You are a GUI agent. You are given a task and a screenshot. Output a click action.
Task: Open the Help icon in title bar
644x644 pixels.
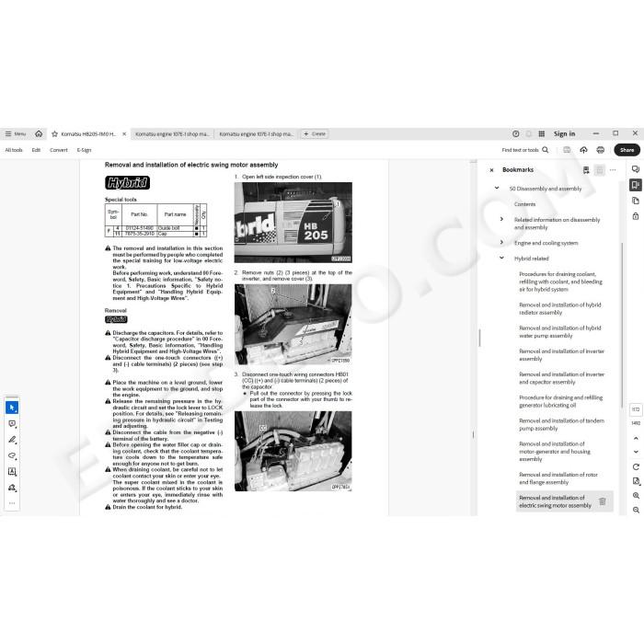[516, 134]
